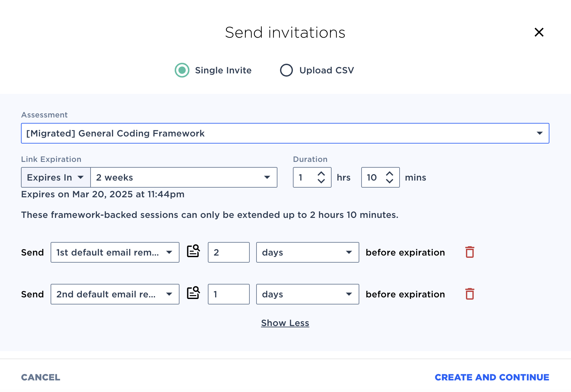Increase duration hours with up arrow
The width and height of the screenshot is (571, 392).
[x=321, y=174]
